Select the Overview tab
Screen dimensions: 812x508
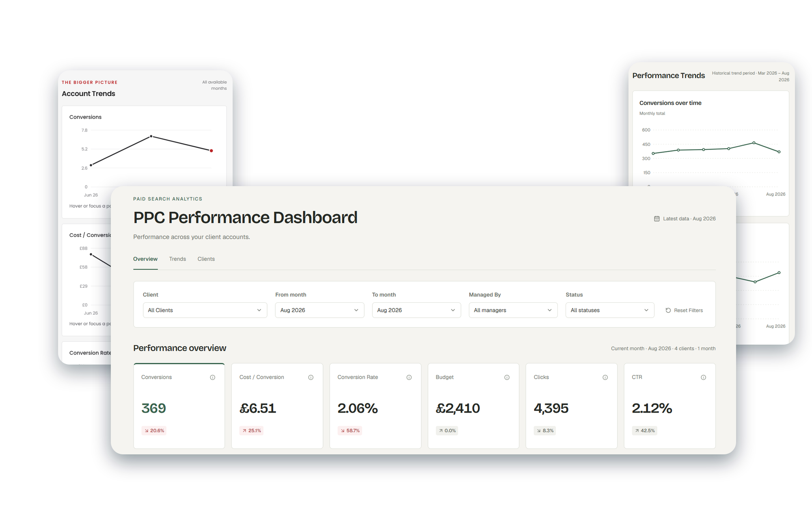[145, 259]
